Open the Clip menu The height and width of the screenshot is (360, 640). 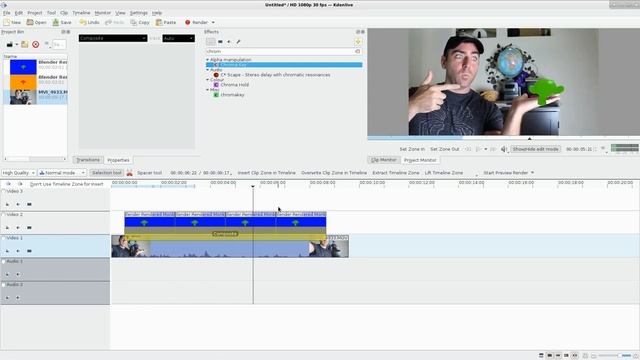pos(64,13)
